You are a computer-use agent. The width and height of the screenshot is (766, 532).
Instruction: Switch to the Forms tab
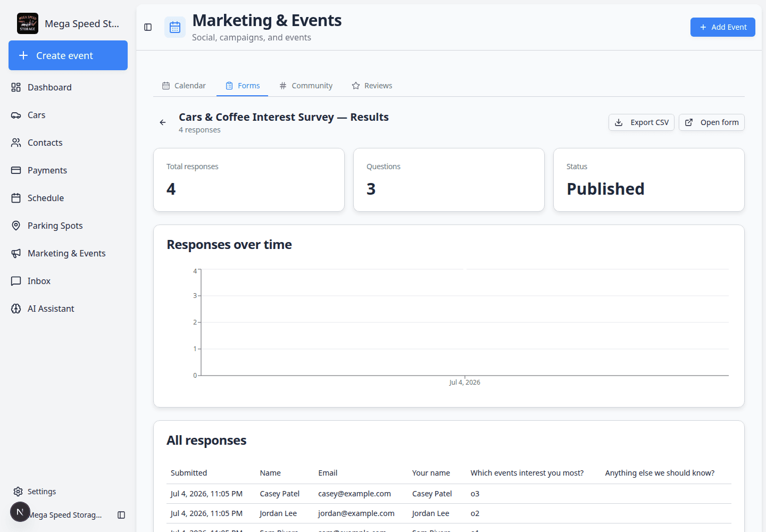[x=243, y=86]
